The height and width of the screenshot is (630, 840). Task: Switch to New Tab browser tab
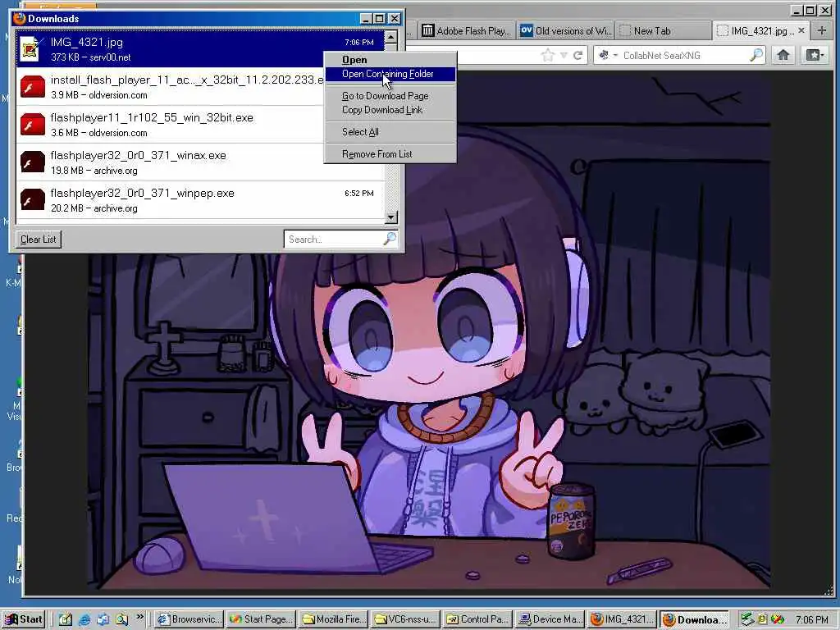663,31
